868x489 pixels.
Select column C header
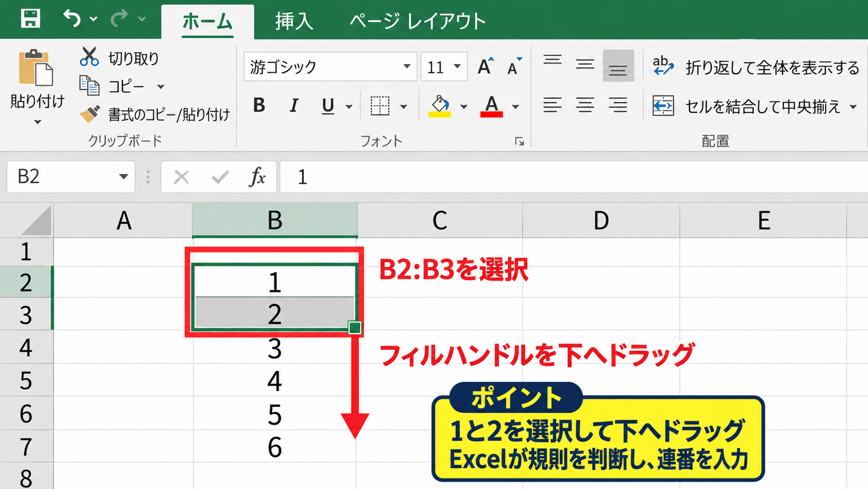pos(440,220)
